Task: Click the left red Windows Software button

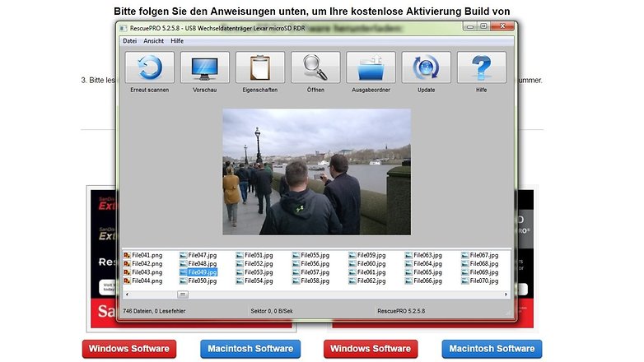Action: 129,349
